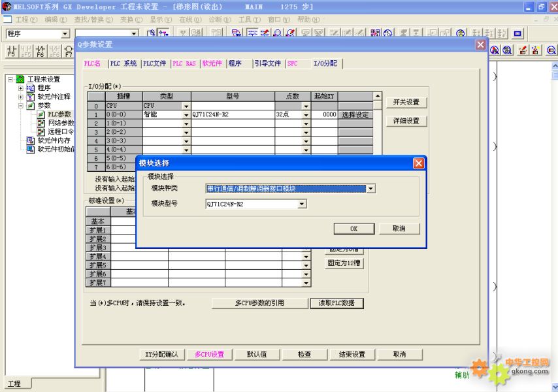Click the 读取PLC数据 button
This screenshot has width=558, height=392.
(x=336, y=302)
